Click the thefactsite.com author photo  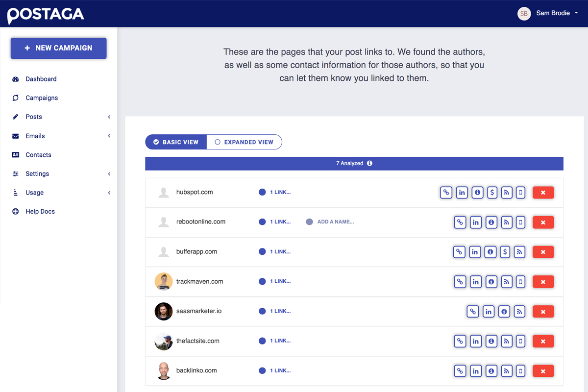coord(164,341)
